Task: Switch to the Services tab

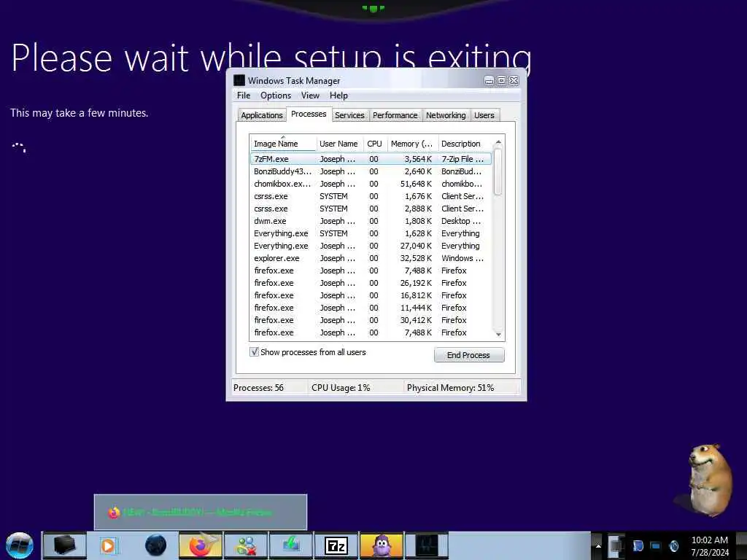Action: pos(349,115)
